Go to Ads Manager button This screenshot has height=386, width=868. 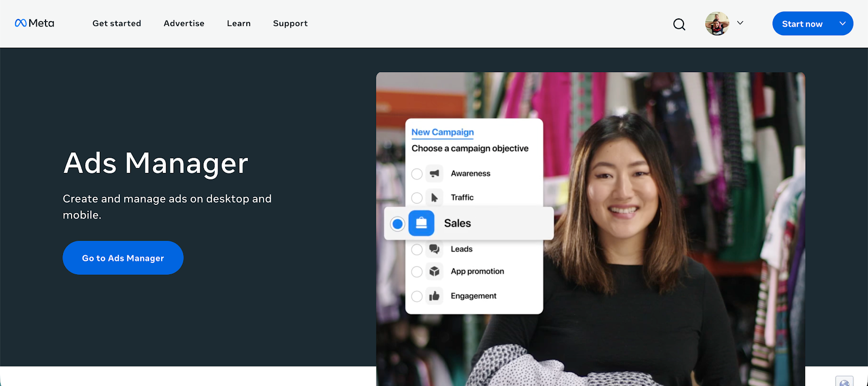123,258
